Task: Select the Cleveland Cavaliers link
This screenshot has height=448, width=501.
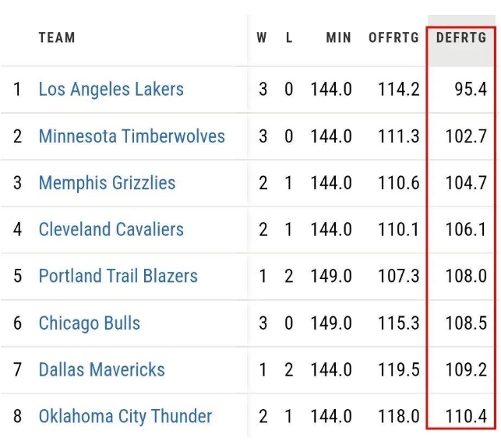Action: click(x=111, y=230)
